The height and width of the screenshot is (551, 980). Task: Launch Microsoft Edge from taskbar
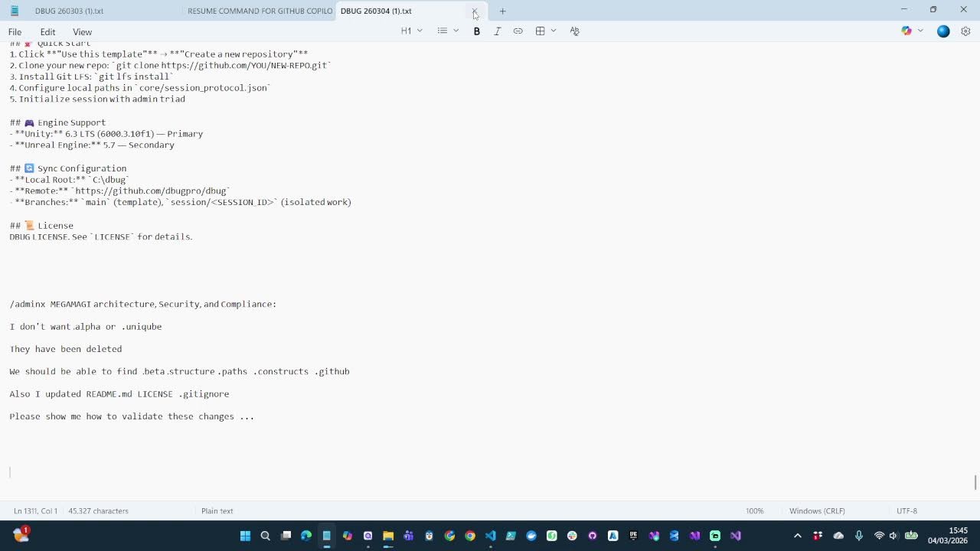point(306,536)
